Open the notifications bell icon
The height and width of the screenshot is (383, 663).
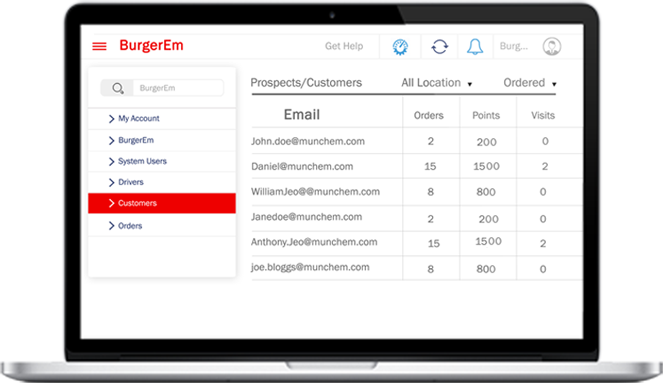click(x=475, y=47)
